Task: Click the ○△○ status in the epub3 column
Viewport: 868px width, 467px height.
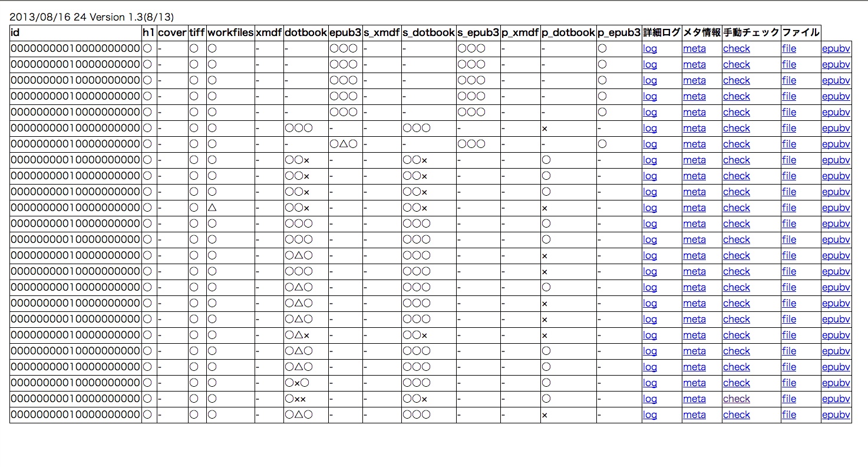Action: (344, 144)
